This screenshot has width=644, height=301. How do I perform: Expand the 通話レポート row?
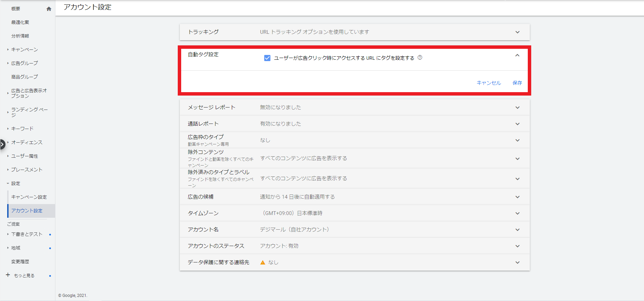(355, 124)
